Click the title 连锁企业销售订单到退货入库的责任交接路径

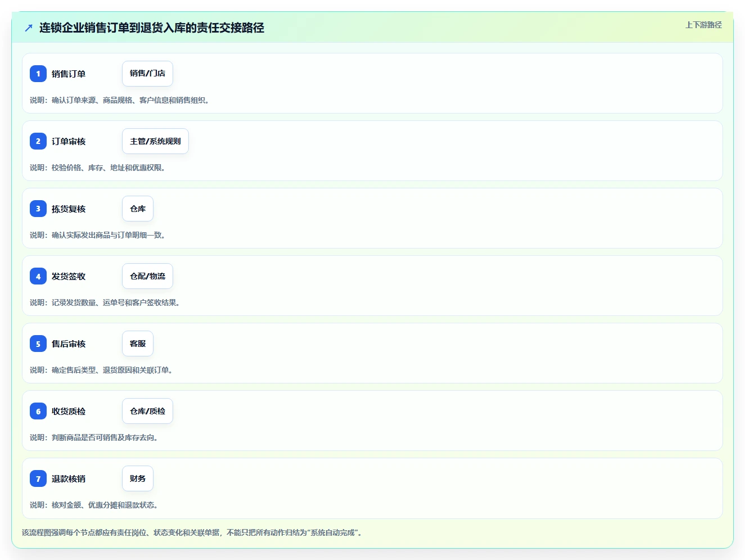[x=152, y=28]
